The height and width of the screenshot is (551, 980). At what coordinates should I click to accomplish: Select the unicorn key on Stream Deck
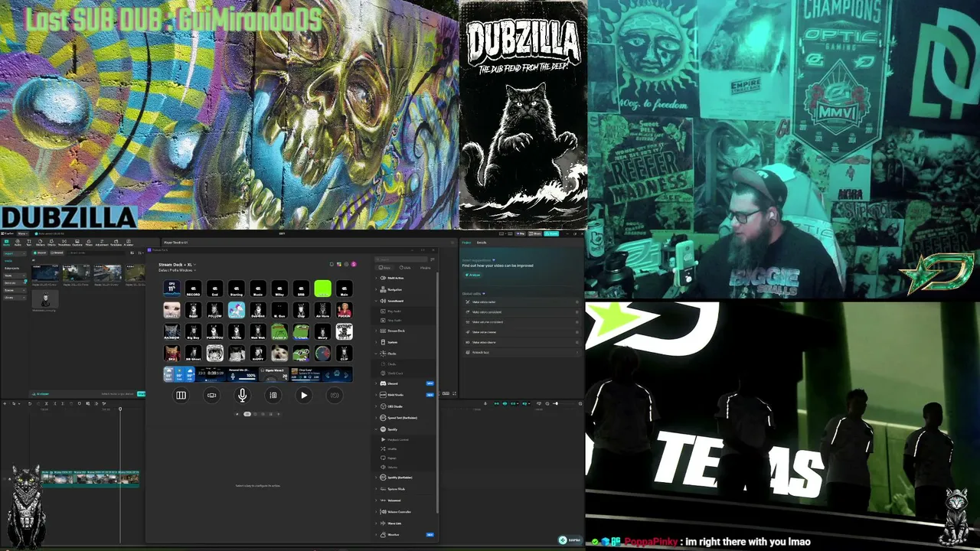coord(236,310)
